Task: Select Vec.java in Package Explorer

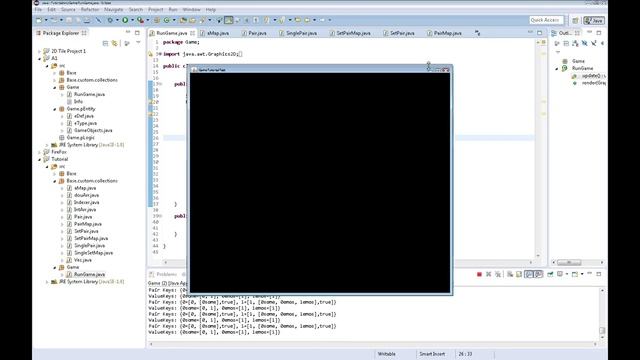Action: pos(83,260)
